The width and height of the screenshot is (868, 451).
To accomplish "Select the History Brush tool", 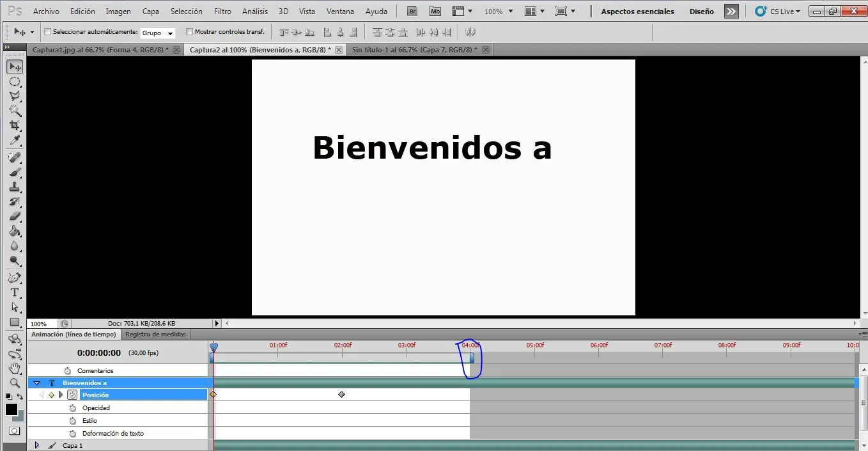I will click(x=15, y=202).
